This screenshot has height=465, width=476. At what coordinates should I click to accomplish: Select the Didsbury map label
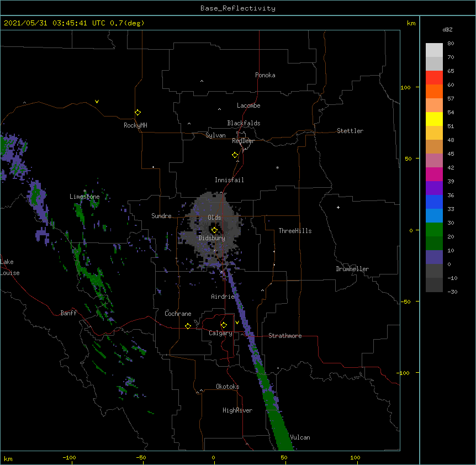[x=212, y=238]
